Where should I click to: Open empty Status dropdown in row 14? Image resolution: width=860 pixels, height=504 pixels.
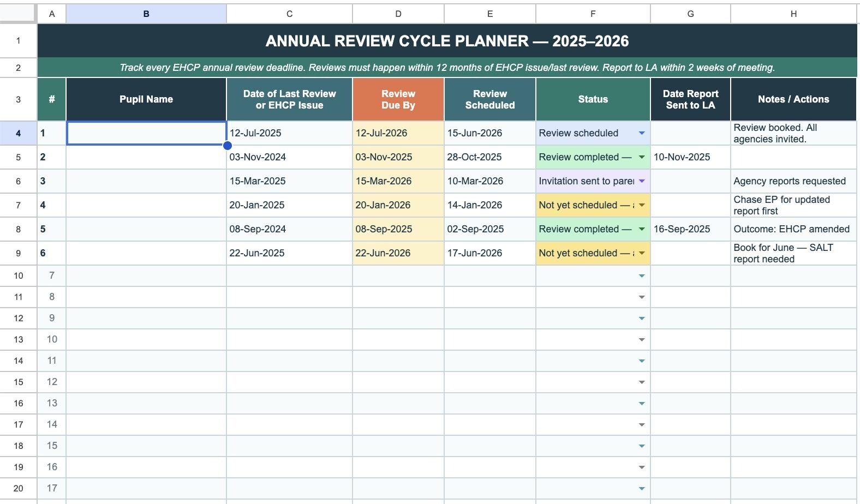(x=642, y=361)
